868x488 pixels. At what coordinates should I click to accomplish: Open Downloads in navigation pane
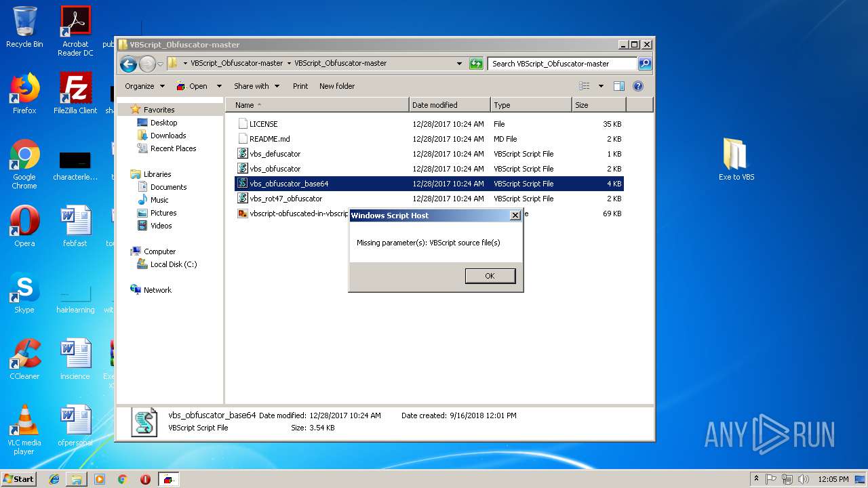pos(168,136)
